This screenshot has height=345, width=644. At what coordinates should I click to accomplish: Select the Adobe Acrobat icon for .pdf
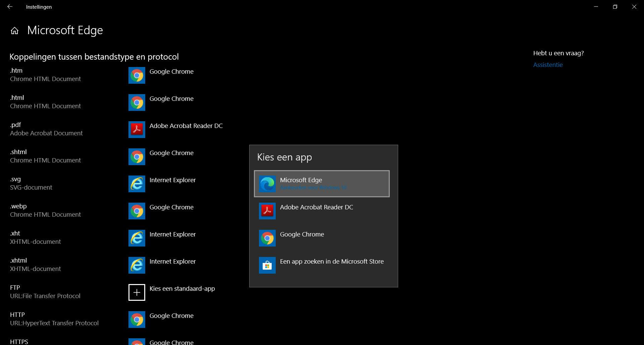click(x=137, y=130)
